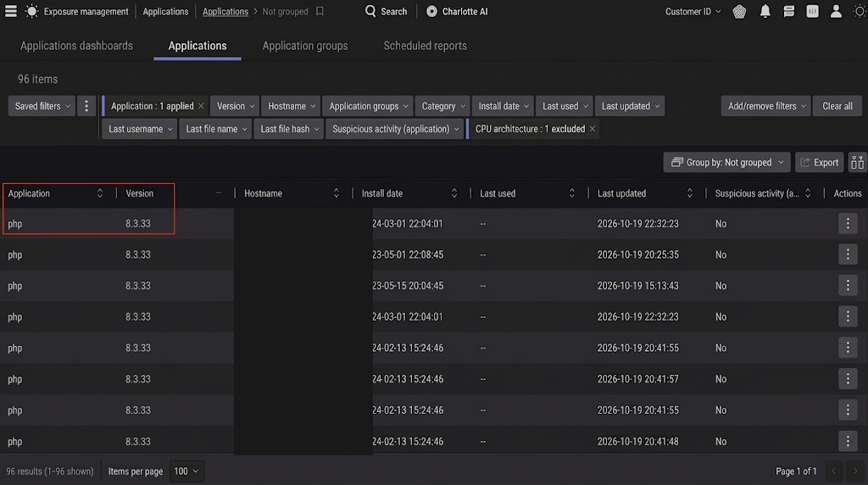Click Clear all filters

(x=837, y=106)
